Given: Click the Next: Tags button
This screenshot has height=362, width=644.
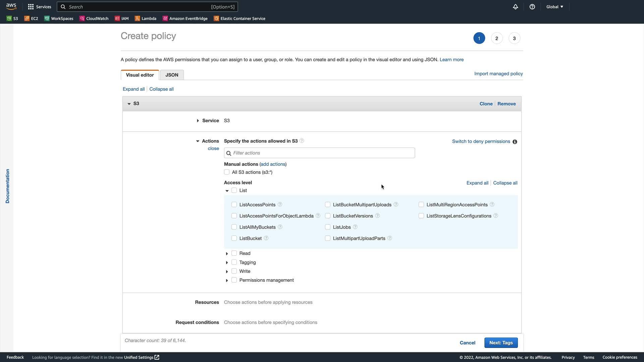Looking at the screenshot, I should pyautogui.click(x=501, y=343).
